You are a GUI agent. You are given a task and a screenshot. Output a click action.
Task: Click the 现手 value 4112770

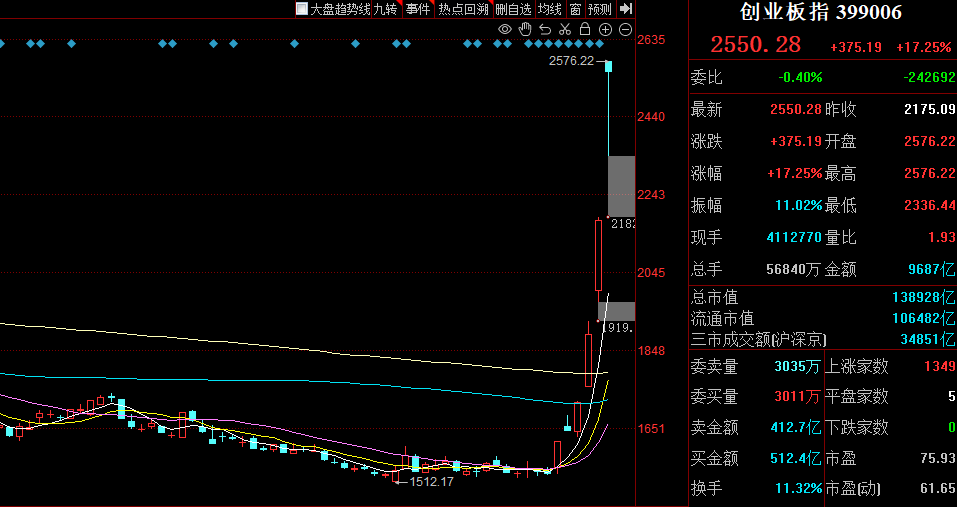794,237
